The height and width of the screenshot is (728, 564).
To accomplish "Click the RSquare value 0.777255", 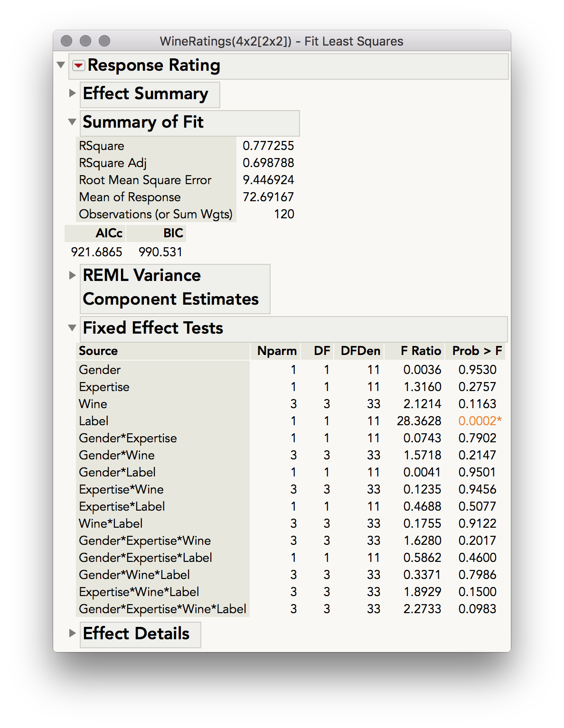I will tap(268, 146).
